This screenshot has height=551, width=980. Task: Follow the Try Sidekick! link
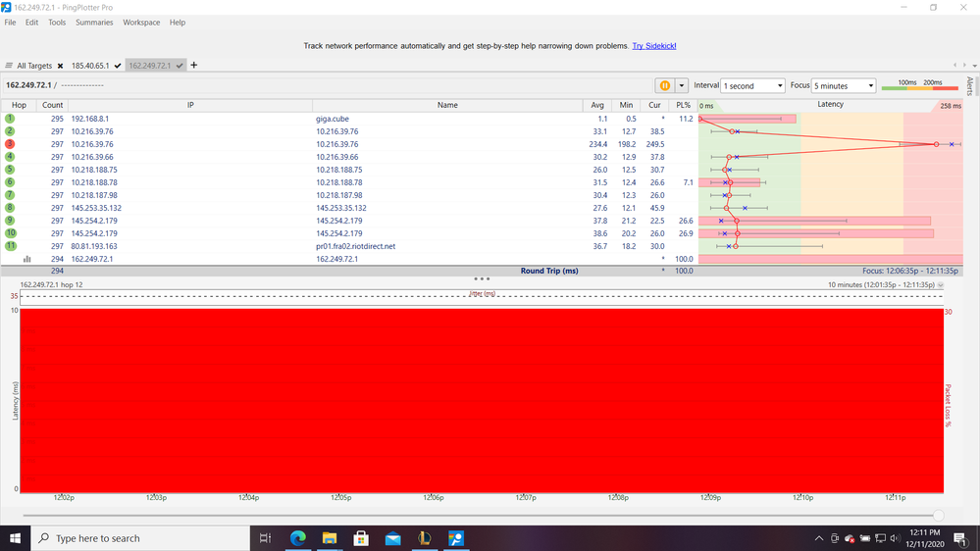(x=653, y=46)
